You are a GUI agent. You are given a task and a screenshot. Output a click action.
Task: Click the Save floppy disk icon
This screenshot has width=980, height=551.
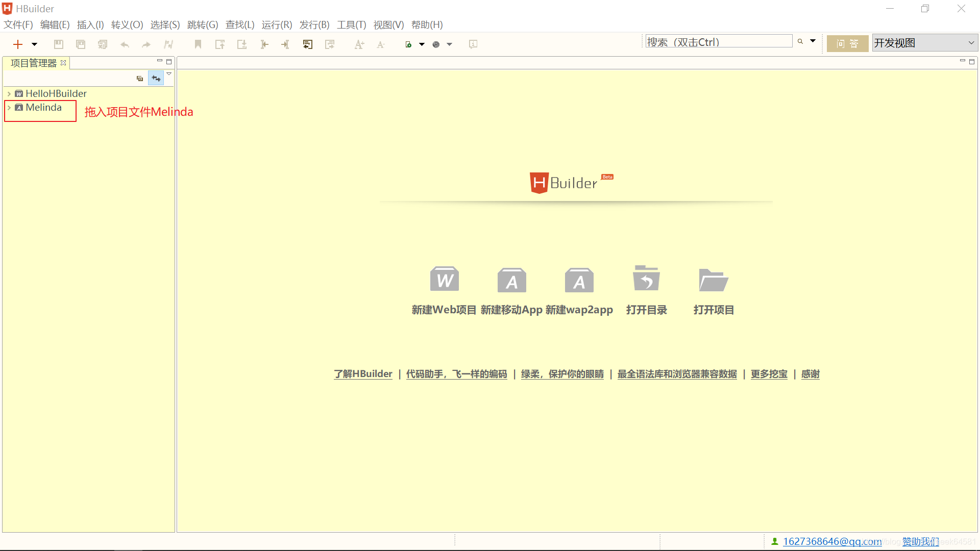coord(59,44)
